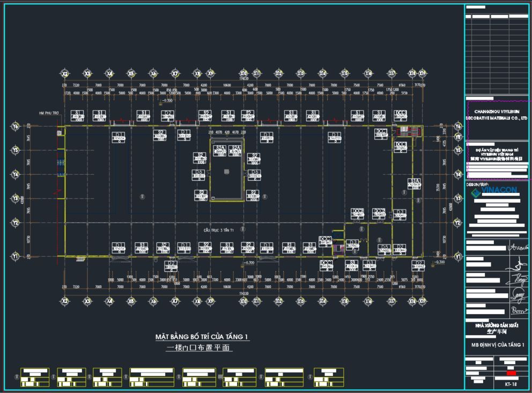Click the D5 door tag

384,248
